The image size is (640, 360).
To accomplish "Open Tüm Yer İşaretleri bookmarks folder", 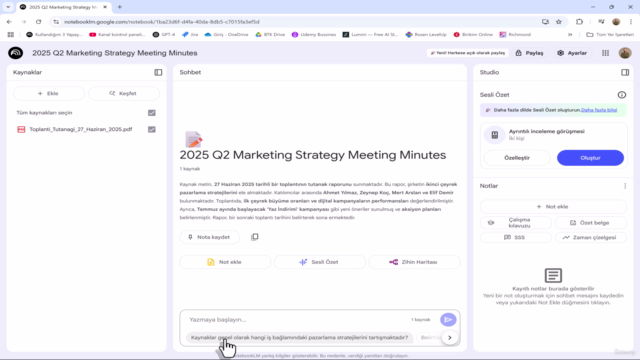I will tap(610, 35).
